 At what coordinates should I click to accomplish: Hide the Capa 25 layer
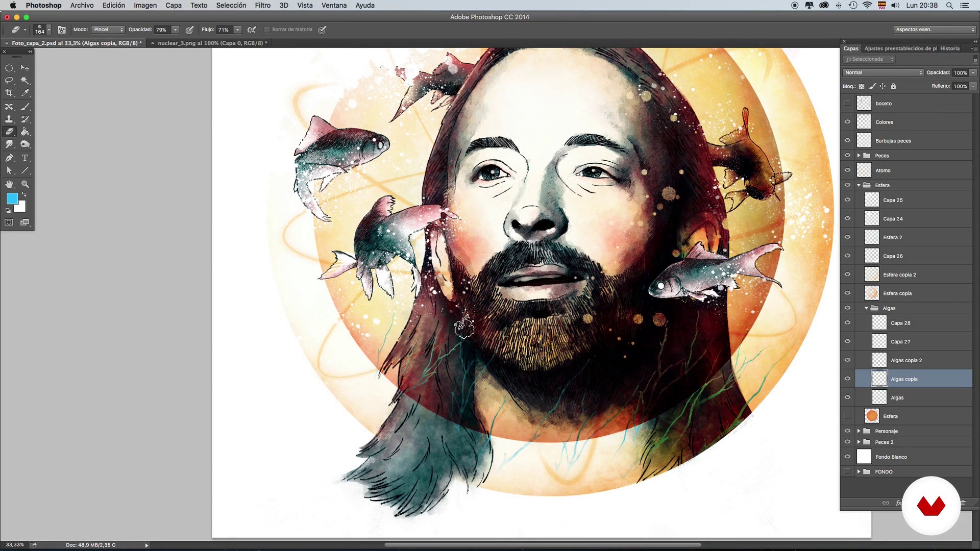pyautogui.click(x=847, y=199)
